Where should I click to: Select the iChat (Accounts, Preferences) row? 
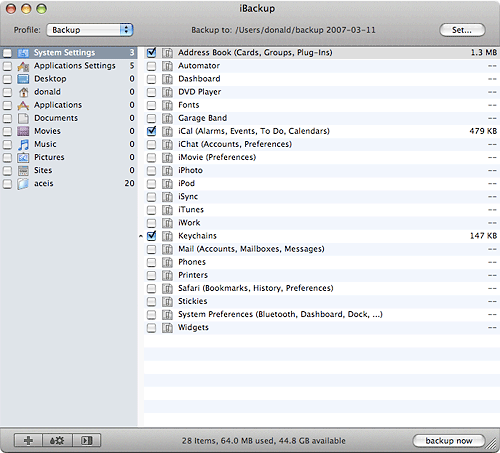point(322,144)
